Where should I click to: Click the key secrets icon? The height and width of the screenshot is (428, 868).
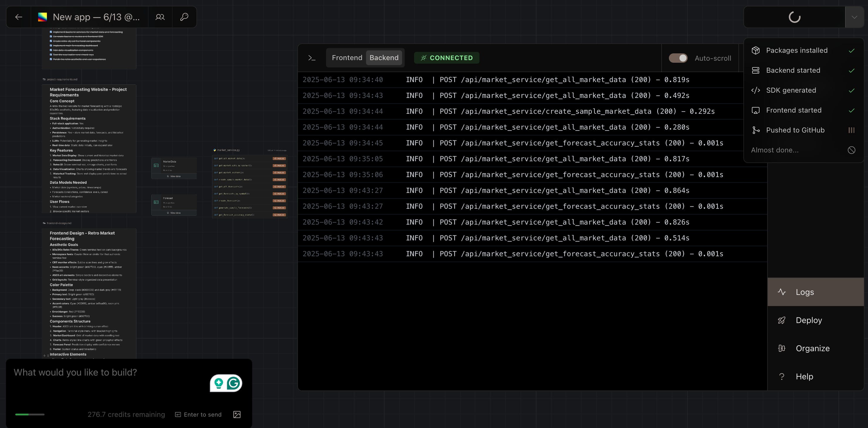click(x=184, y=17)
